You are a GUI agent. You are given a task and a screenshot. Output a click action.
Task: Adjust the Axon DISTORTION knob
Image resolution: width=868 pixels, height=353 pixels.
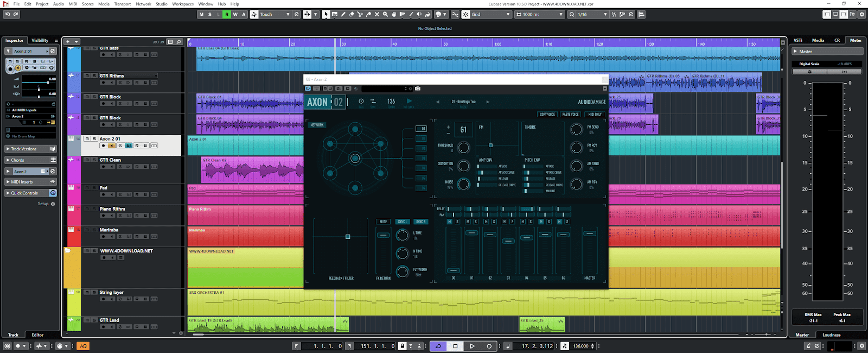tap(463, 166)
